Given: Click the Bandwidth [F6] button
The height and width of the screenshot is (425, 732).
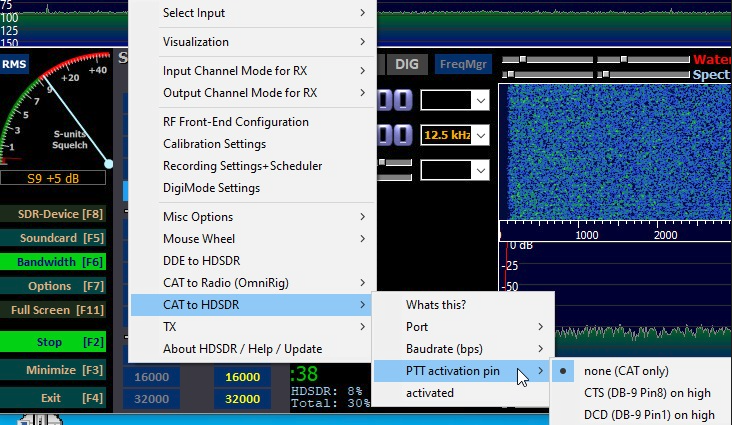Looking at the screenshot, I should [x=53, y=262].
